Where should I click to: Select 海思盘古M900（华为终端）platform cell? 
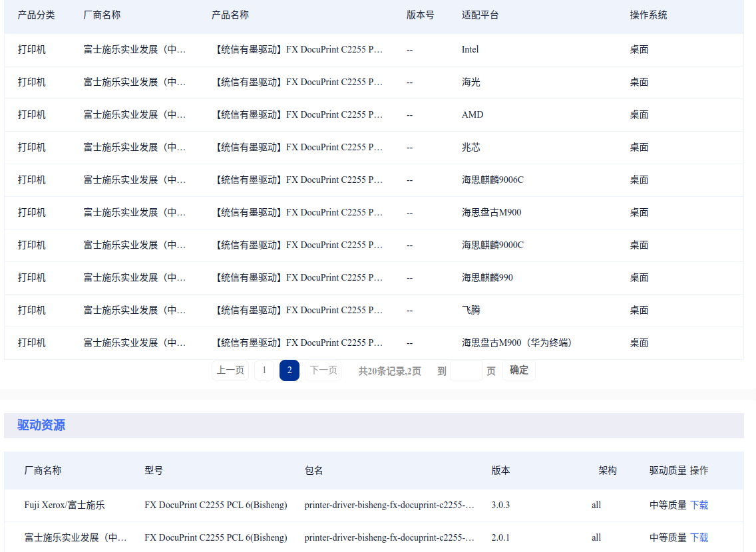pyautogui.click(x=516, y=343)
